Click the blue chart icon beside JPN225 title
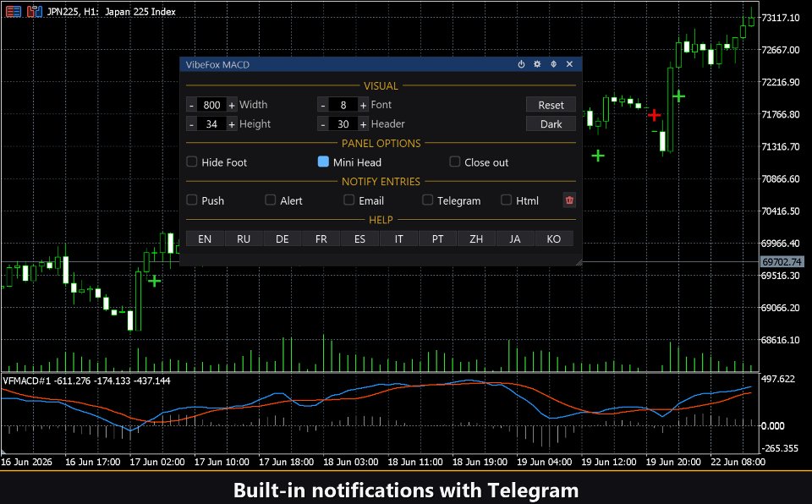812x504 pixels. click(x=34, y=11)
